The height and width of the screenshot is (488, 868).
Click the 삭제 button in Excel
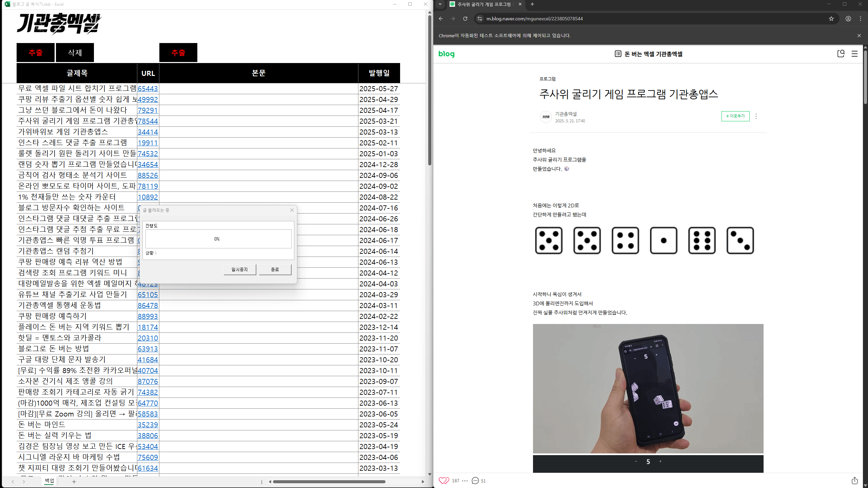pos(75,53)
